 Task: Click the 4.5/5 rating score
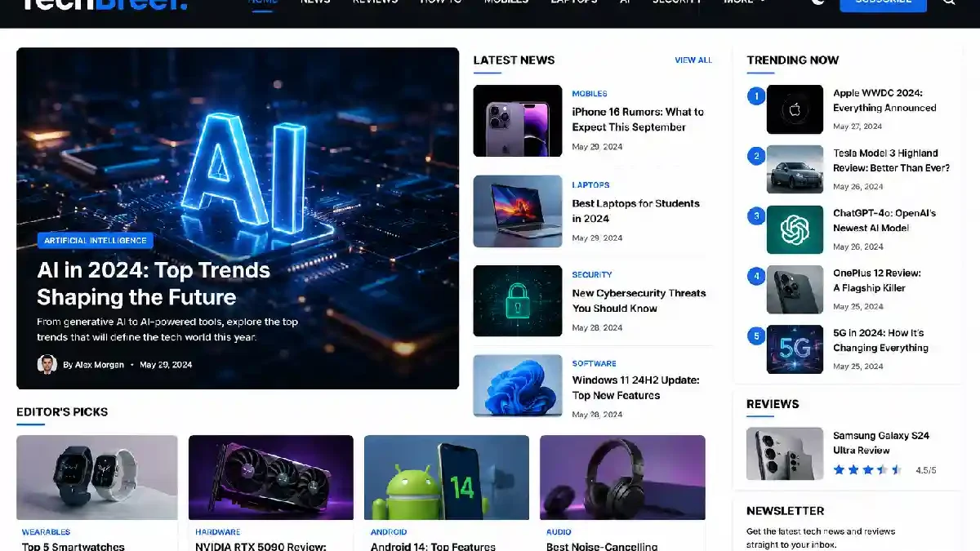[926, 471]
